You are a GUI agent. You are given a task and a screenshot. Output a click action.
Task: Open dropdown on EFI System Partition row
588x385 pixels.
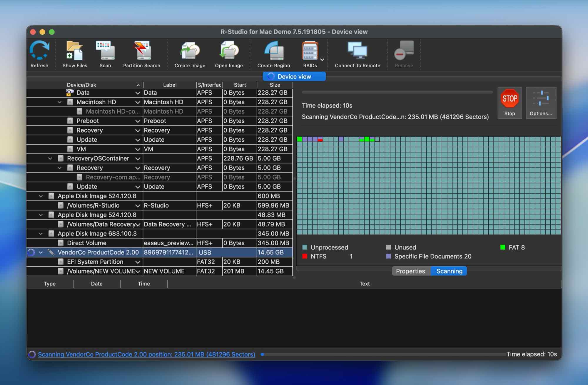point(138,262)
